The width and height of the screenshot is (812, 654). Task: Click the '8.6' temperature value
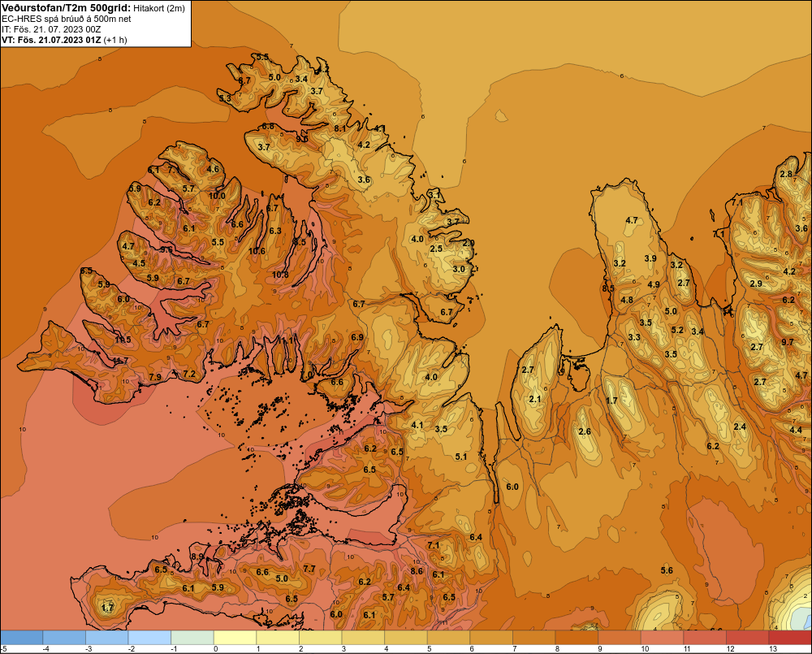(417, 571)
